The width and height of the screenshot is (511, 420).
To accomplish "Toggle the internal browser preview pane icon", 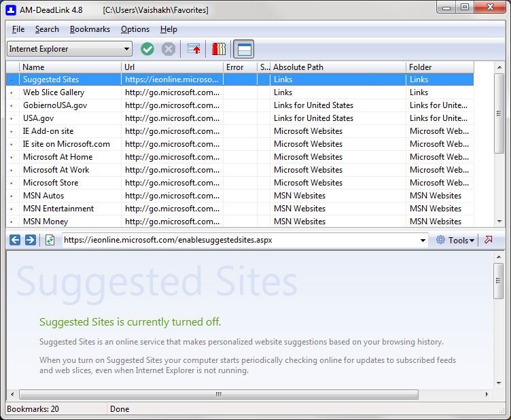I will [244, 49].
